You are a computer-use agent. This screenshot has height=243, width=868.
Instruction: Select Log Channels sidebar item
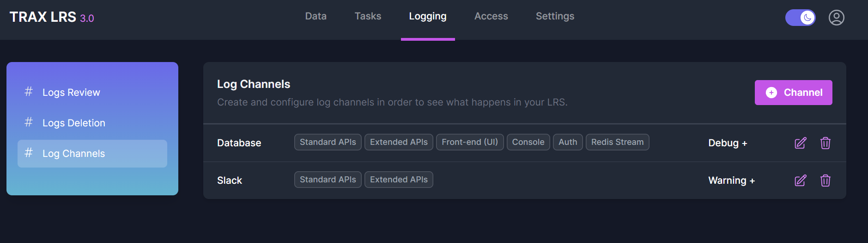[x=74, y=154]
